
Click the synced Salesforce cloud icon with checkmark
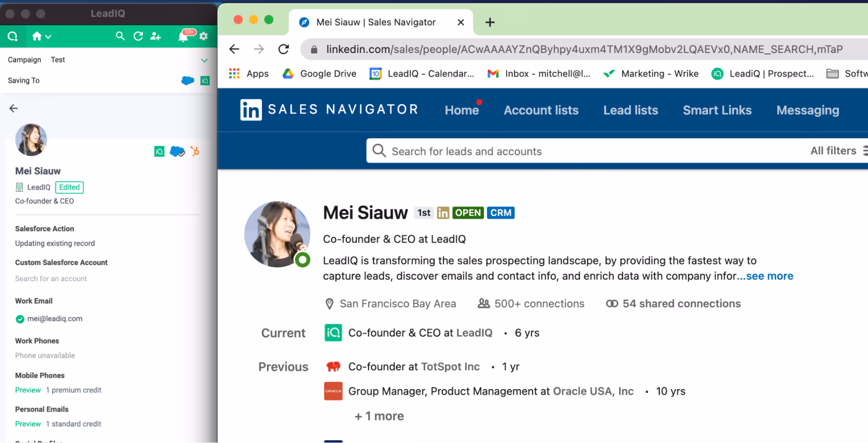[x=177, y=152]
